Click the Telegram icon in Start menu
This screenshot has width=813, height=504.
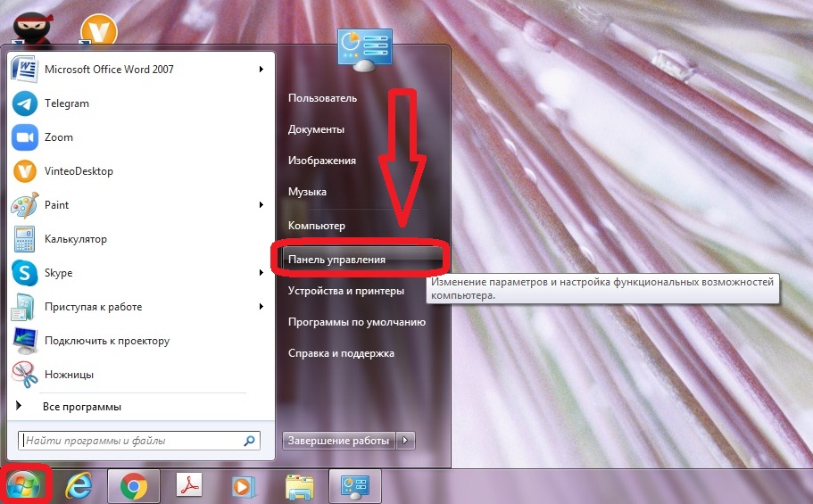click(x=24, y=103)
